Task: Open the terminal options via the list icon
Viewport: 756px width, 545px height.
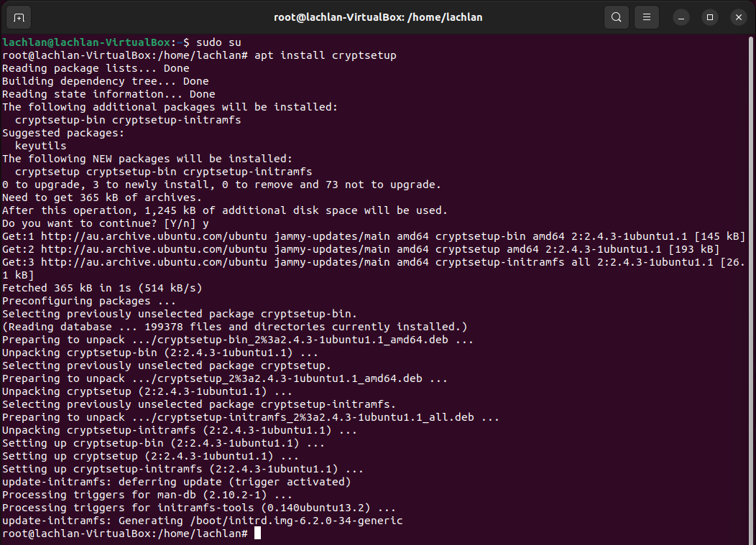Action: tap(646, 17)
